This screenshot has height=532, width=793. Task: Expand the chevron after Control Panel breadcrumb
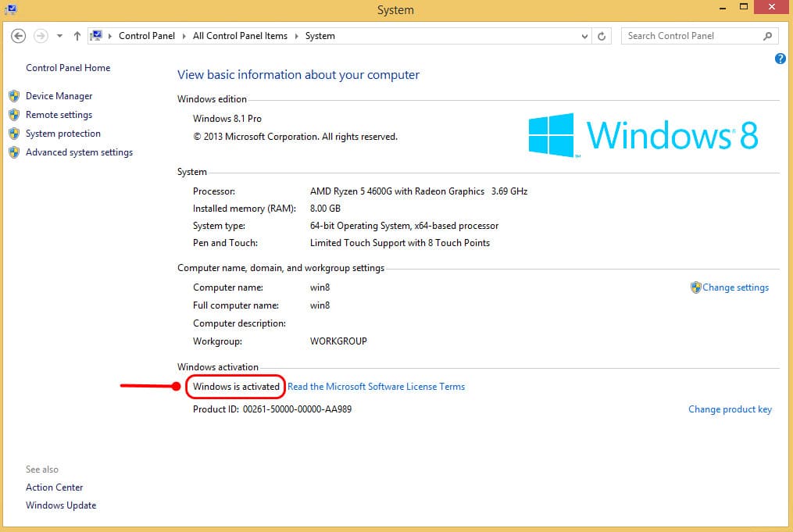pos(184,36)
